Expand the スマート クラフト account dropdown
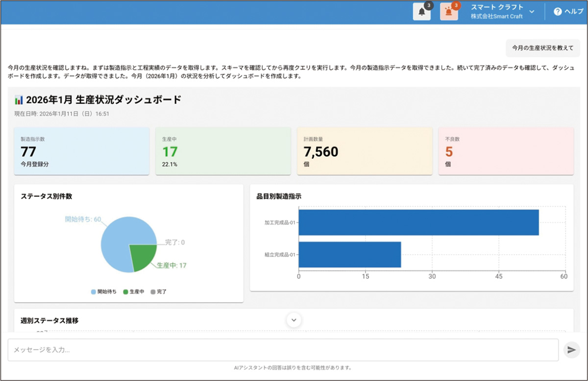588x381 pixels. click(502, 12)
